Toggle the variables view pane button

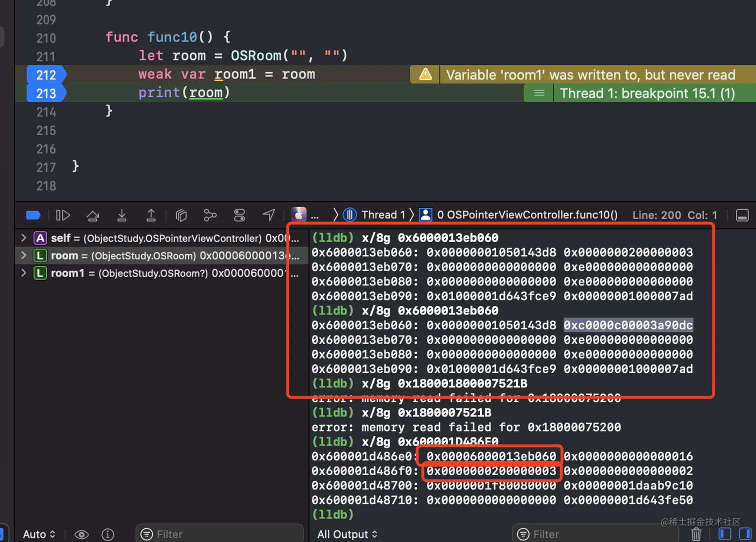724,534
